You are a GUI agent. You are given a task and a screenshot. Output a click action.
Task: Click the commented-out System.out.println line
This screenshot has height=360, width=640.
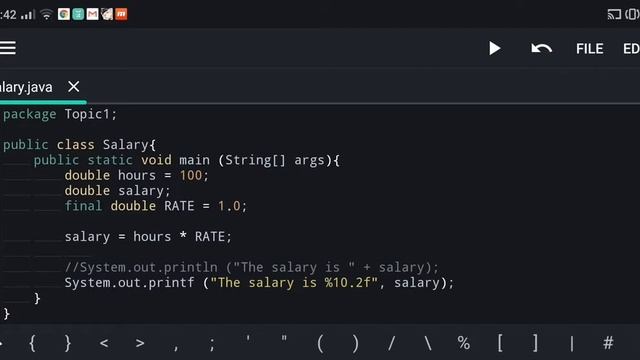[251, 267]
